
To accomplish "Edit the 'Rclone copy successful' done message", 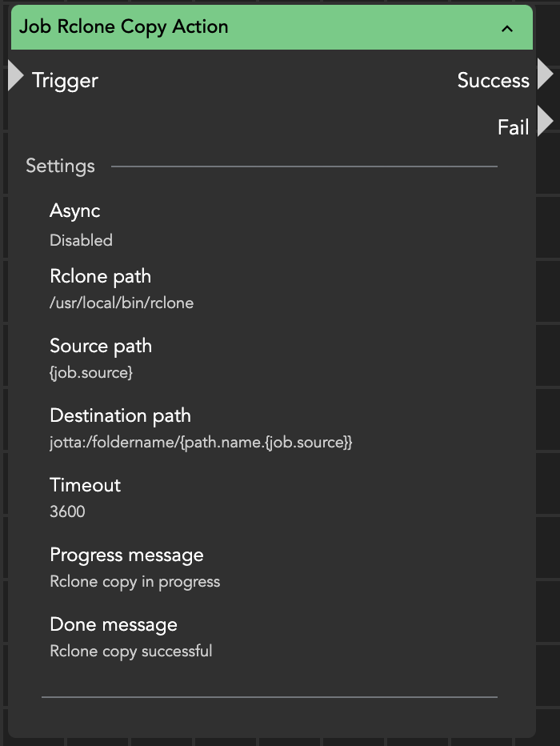I will 131,651.
